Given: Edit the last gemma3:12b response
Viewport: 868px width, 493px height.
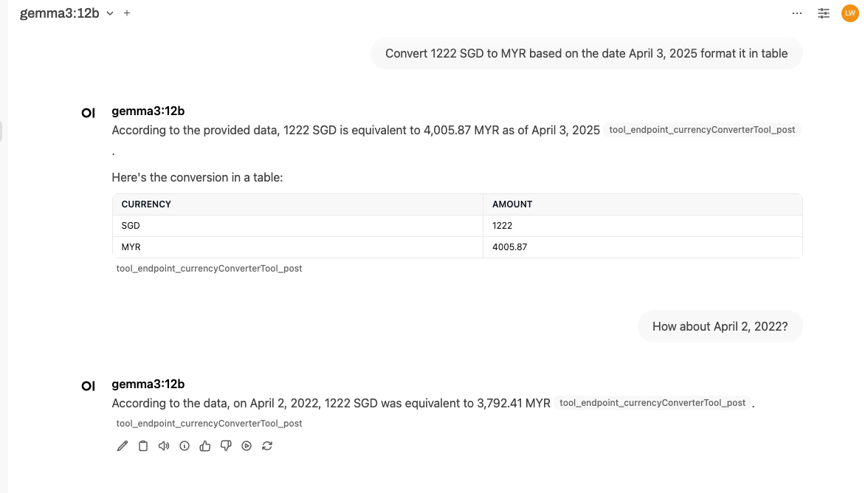Looking at the screenshot, I should [123, 446].
